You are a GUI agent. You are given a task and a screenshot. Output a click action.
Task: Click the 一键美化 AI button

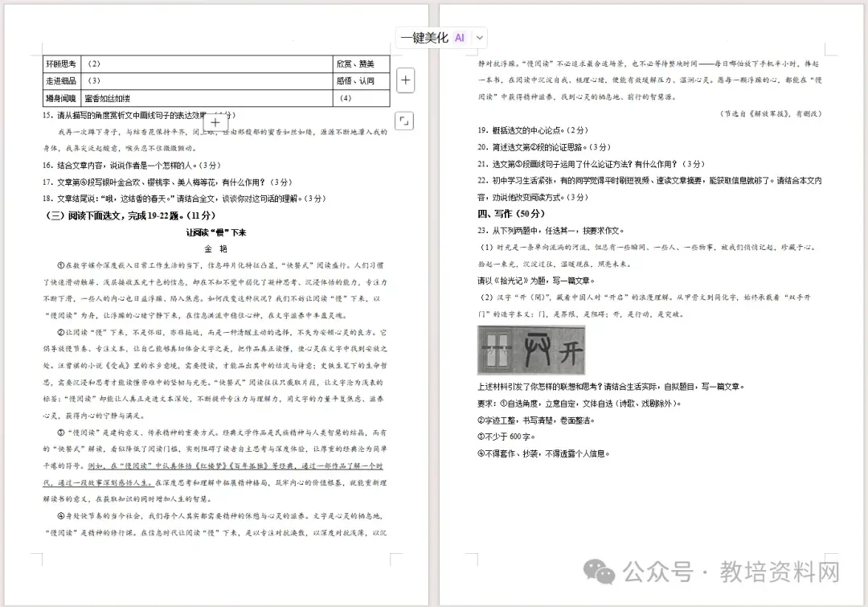pos(433,38)
